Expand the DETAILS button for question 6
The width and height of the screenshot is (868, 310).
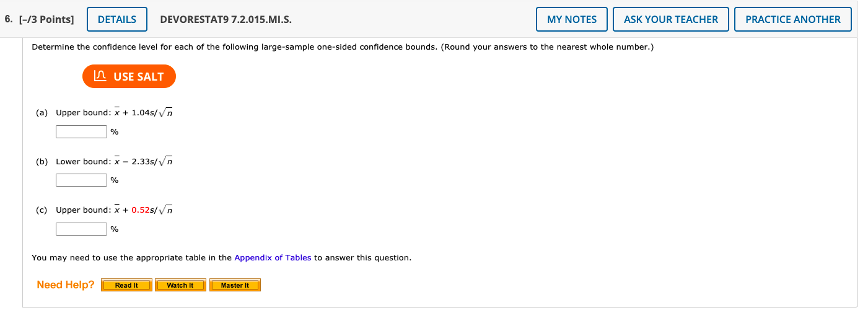tap(117, 19)
